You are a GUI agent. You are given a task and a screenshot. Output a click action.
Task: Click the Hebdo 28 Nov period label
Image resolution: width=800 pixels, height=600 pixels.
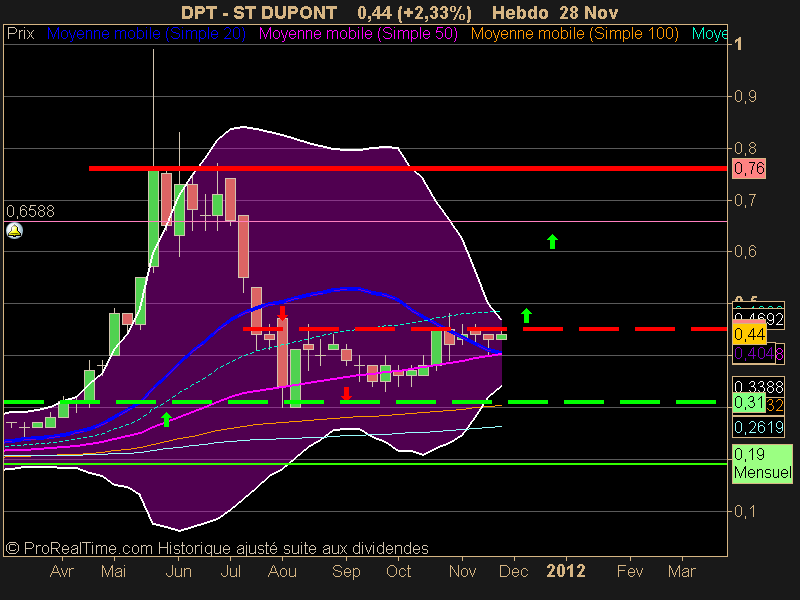[x=555, y=12]
